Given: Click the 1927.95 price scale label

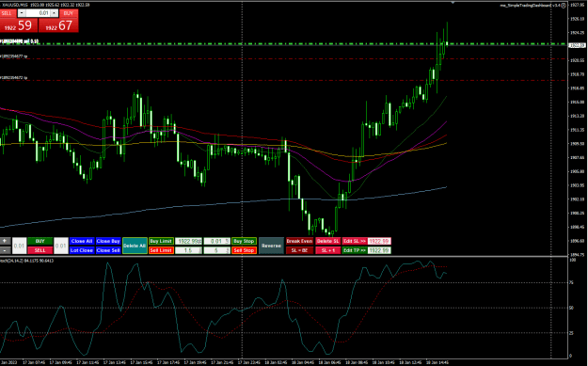Looking at the screenshot, I should click(577, 5).
